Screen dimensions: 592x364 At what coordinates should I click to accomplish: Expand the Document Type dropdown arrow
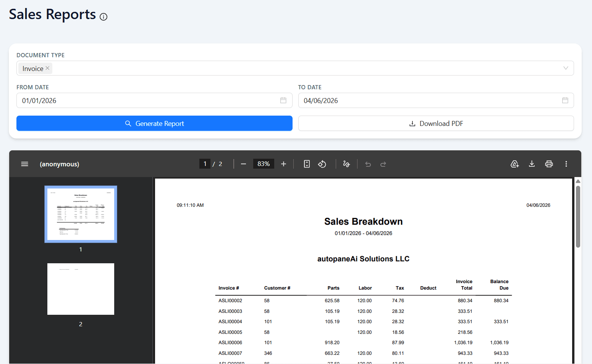click(x=566, y=68)
